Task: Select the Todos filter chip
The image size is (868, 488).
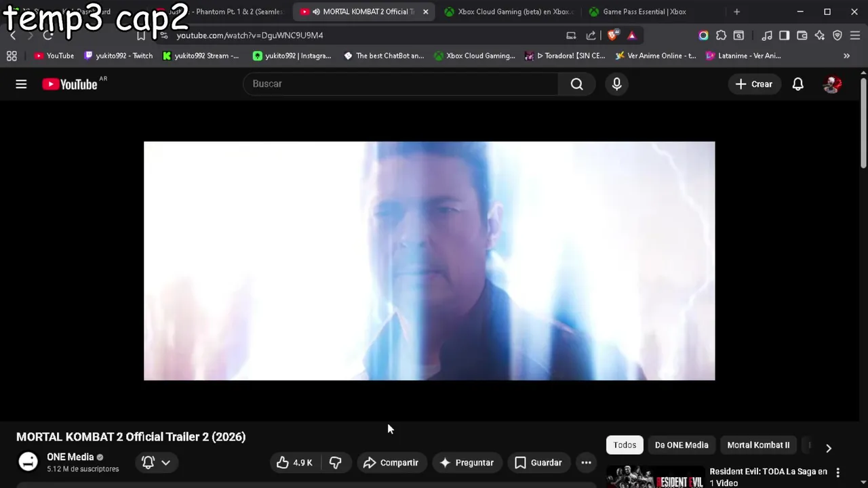Action: coord(625,445)
